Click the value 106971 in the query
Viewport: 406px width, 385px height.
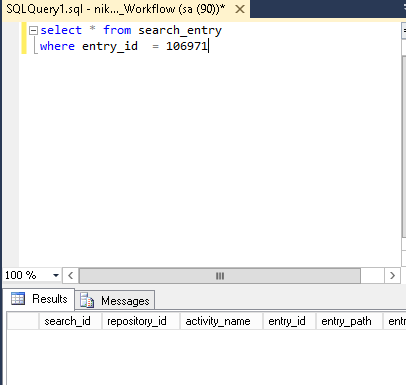point(187,46)
